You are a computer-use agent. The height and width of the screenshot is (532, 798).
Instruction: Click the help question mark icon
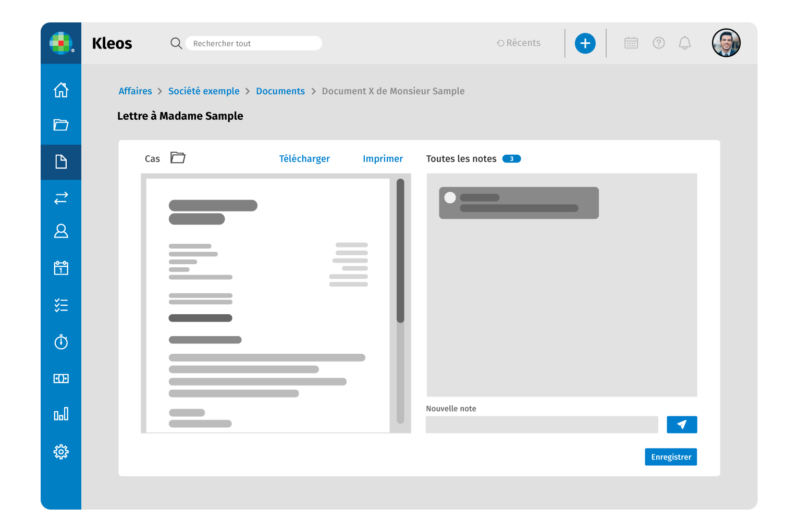(658, 43)
